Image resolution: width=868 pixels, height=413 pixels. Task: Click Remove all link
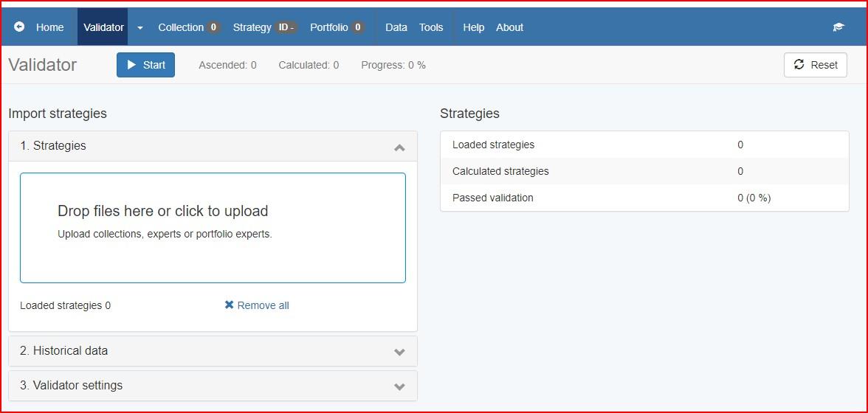tap(257, 305)
